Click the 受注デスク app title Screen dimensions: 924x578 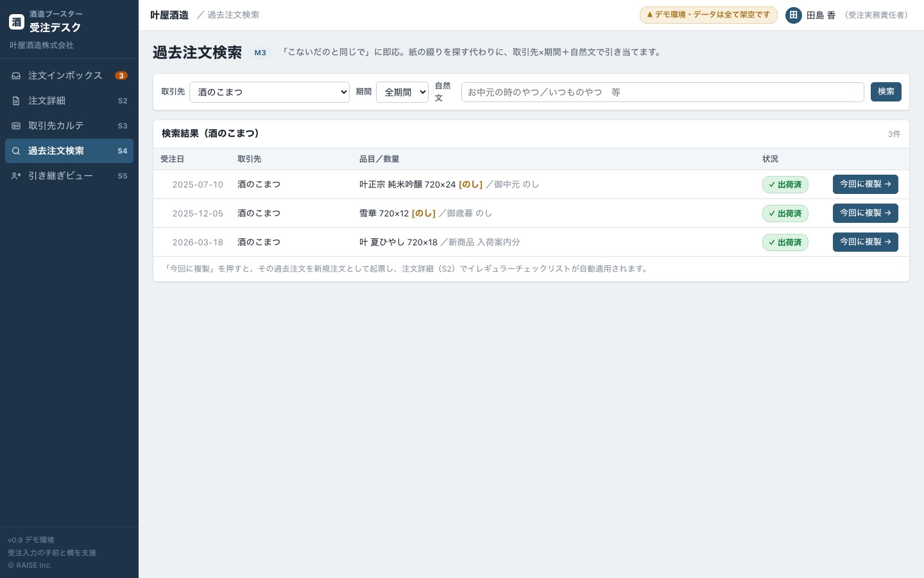(55, 28)
